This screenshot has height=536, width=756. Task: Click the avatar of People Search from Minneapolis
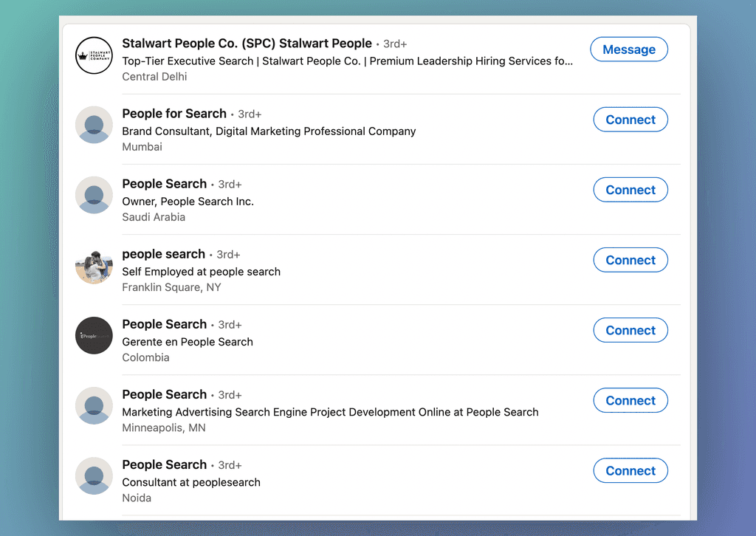94,405
